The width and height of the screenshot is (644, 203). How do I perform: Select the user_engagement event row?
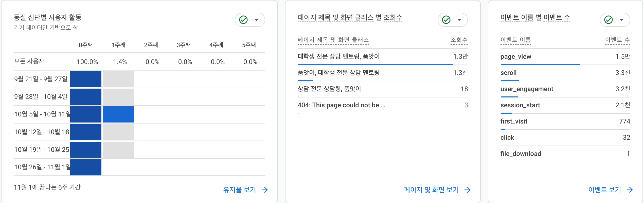point(565,89)
